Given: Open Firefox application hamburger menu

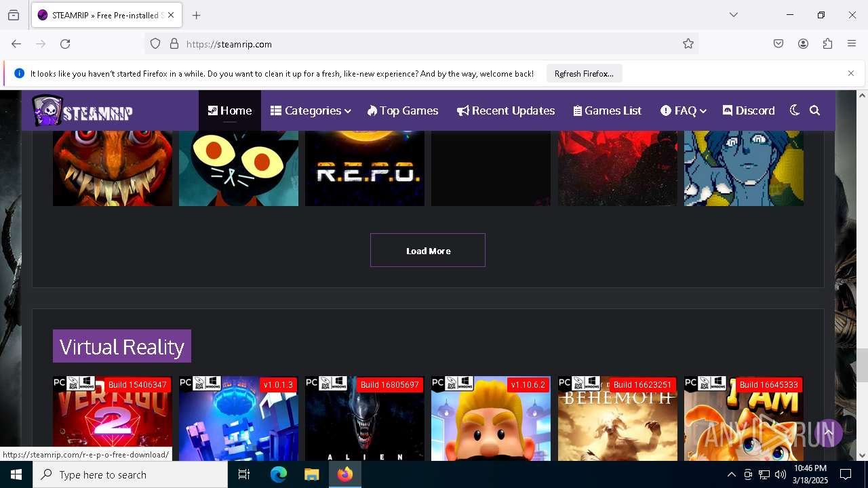Looking at the screenshot, I should coord(852,44).
